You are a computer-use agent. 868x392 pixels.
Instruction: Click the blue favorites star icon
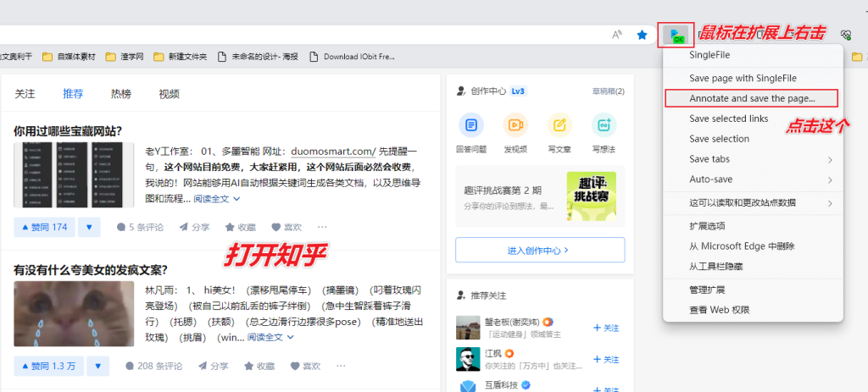coord(643,35)
